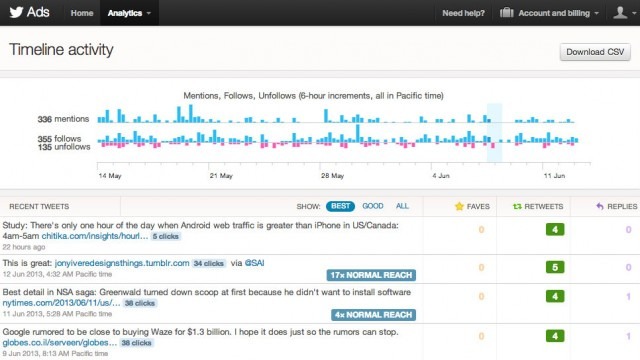
Task: Open the user profile avatar icon
Action: tap(620, 13)
